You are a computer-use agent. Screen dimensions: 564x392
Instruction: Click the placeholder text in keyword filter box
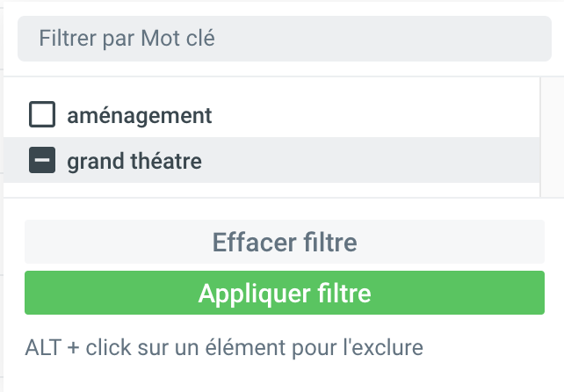tap(127, 39)
